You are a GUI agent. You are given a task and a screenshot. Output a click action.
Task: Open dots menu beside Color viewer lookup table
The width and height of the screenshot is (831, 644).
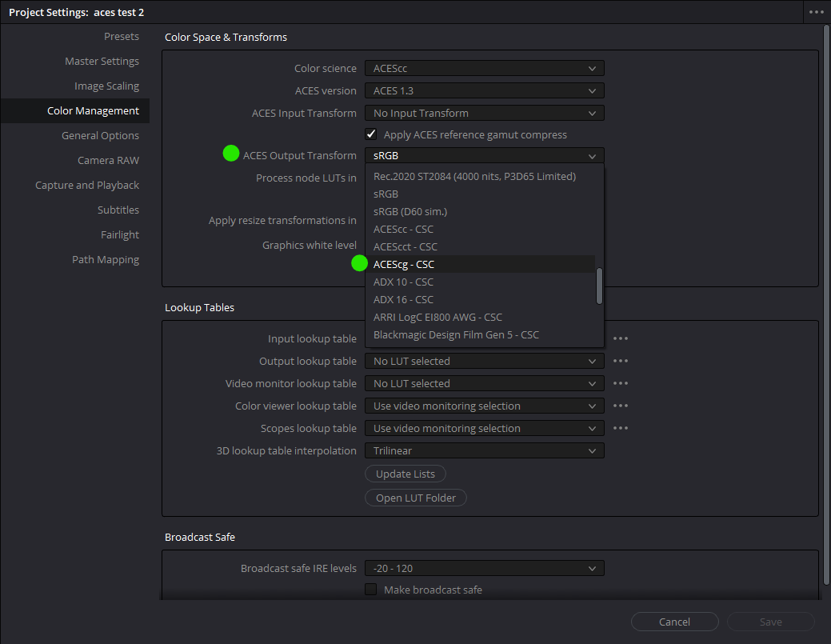pos(620,406)
